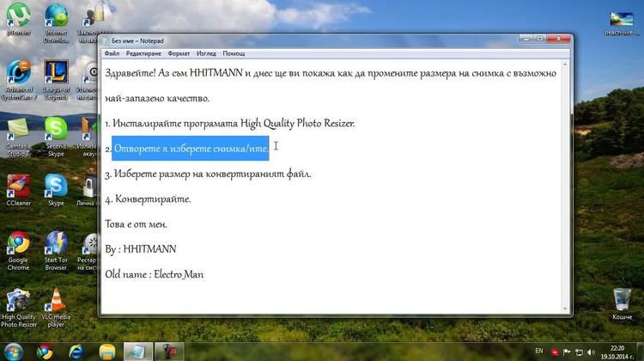Viewport: 644px width, 361px height.
Task: Open the Файл menu in Notepad
Action: 112,53
